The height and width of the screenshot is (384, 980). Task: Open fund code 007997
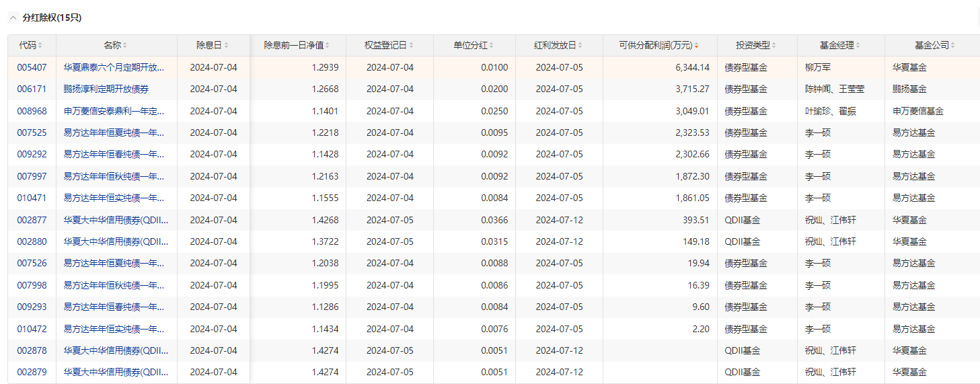click(32, 176)
